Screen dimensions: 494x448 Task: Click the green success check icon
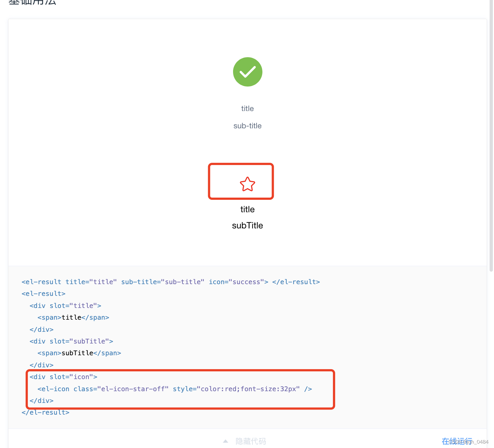(247, 72)
